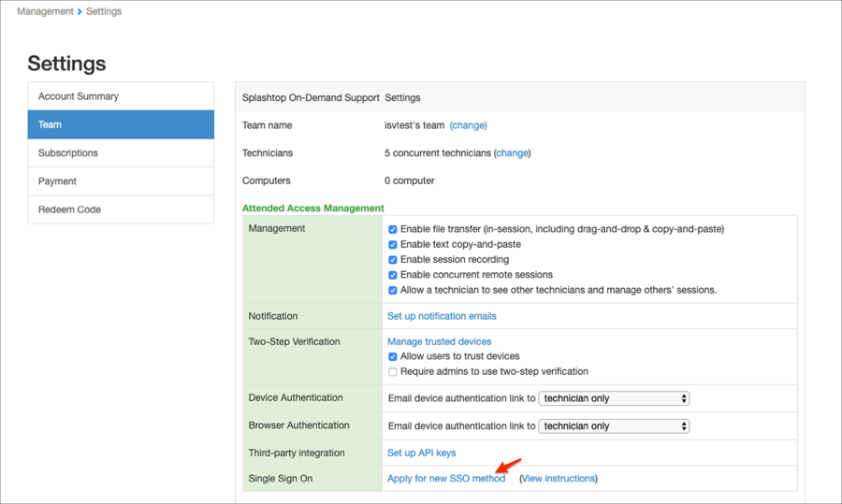The image size is (842, 504).
Task: Click Manage trusted devices link
Action: (439, 341)
